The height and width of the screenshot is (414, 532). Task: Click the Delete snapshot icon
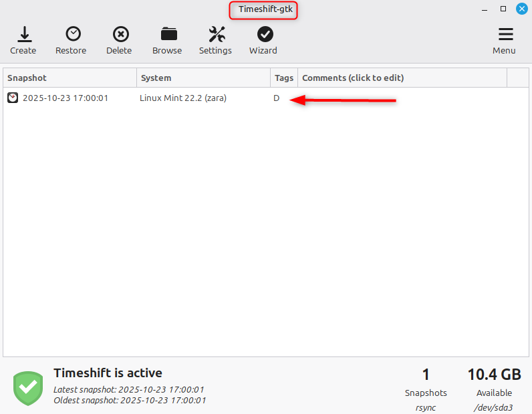click(119, 34)
